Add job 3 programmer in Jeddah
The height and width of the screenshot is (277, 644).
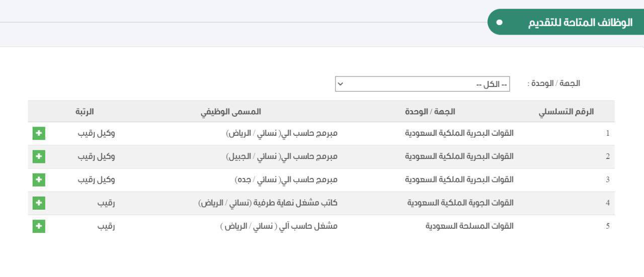coord(39,179)
